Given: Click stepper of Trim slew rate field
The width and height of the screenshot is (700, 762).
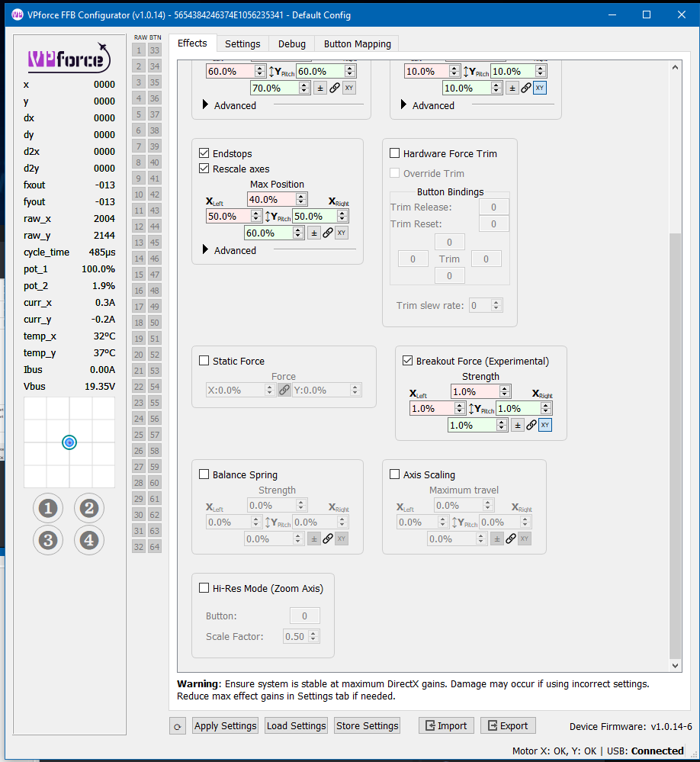Looking at the screenshot, I should 496,305.
